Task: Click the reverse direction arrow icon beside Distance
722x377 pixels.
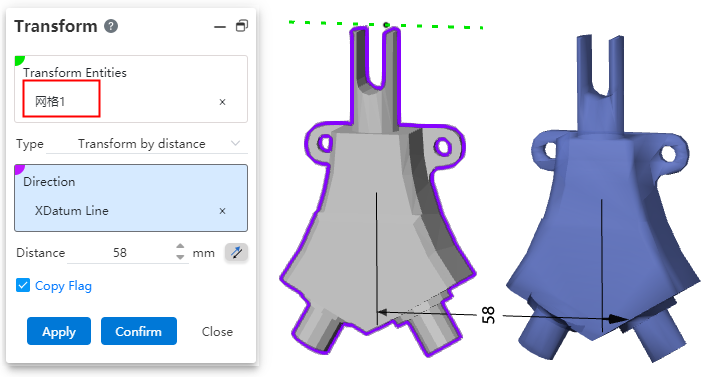Action: 237,252
